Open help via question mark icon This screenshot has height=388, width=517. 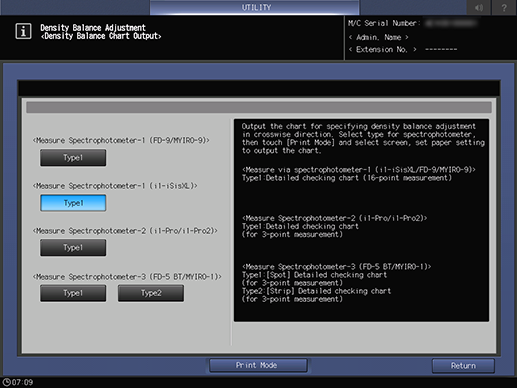click(x=504, y=7)
